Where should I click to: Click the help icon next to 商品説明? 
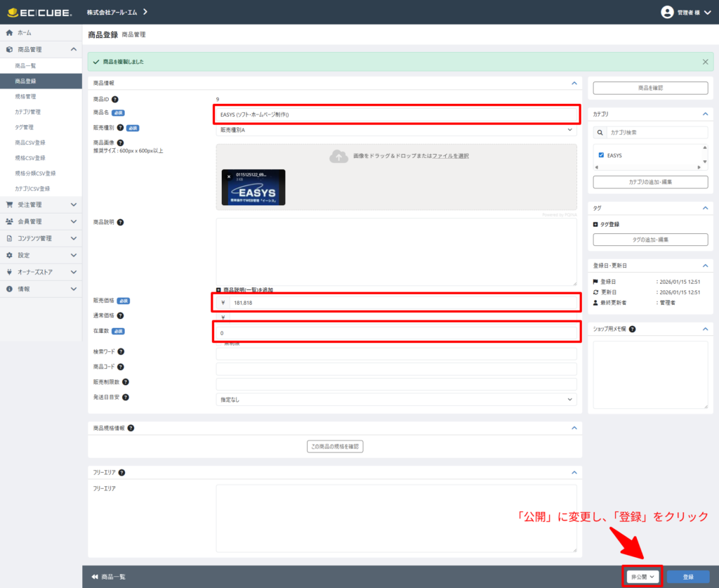point(120,222)
